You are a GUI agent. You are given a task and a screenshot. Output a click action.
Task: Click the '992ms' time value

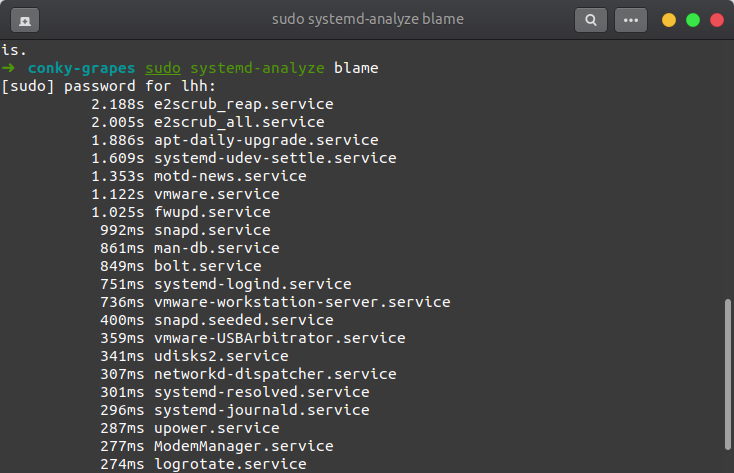[122, 230]
